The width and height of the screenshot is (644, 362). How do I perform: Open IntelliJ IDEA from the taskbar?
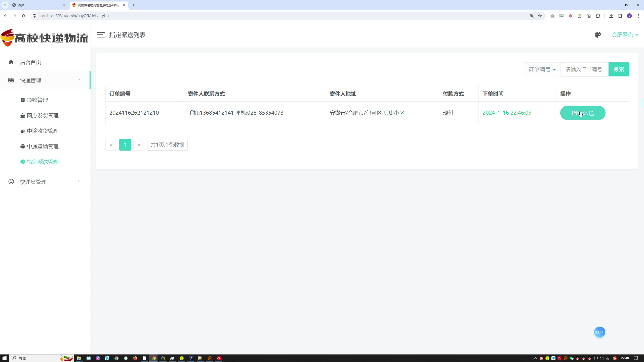point(191,358)
